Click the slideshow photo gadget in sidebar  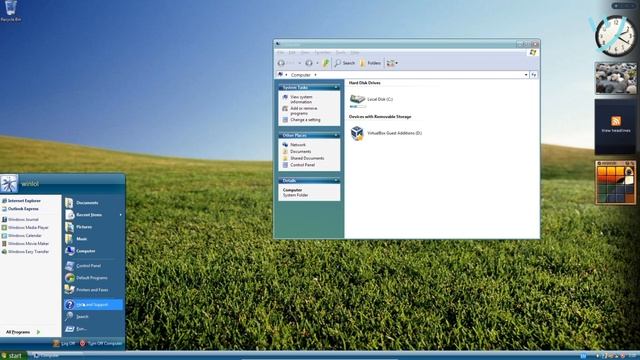616,78
